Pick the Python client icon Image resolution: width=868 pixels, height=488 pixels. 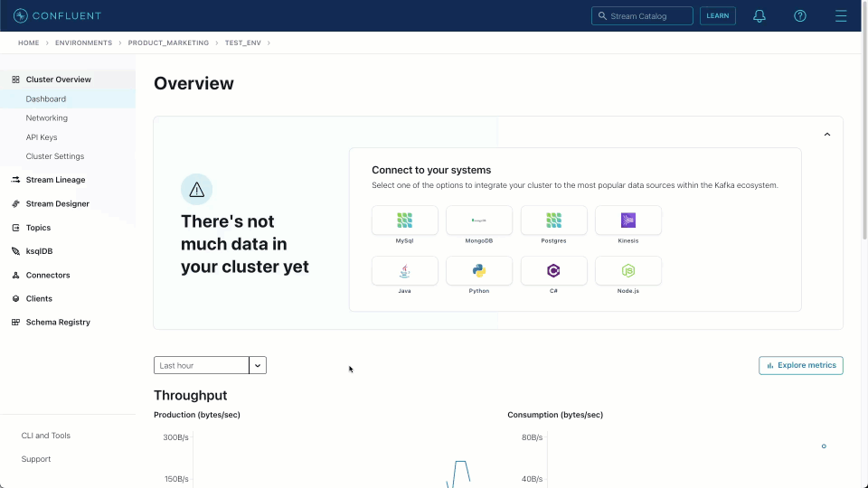[478, 271]
